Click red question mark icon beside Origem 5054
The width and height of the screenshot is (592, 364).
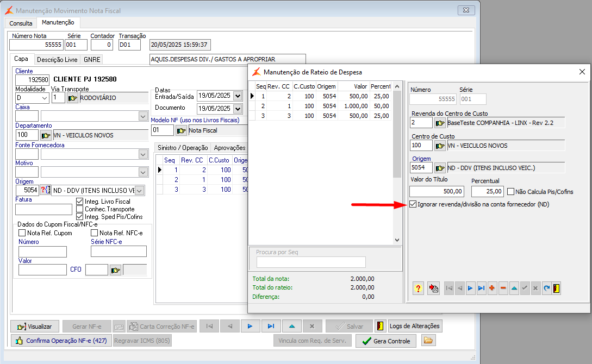[46, 190]
